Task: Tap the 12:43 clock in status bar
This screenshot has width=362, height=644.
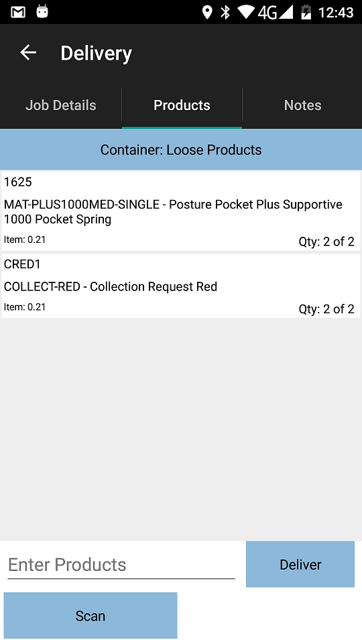Action: (336, 12)
